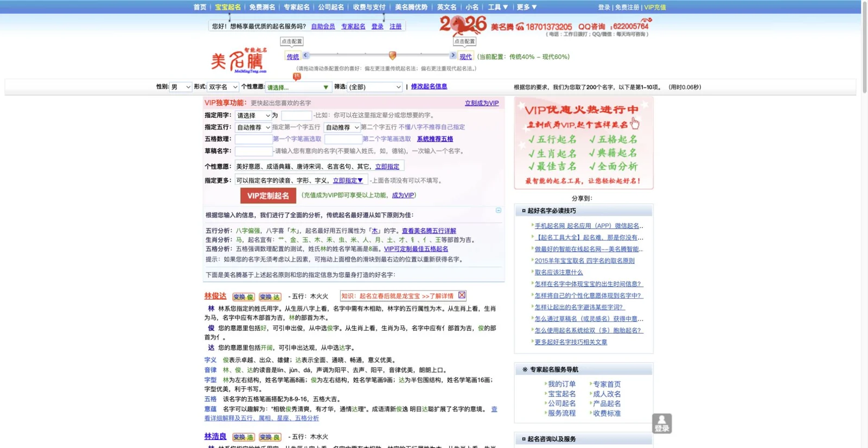
Task: Open 收费与支付 in the top navigation
Action: (369, 7)
